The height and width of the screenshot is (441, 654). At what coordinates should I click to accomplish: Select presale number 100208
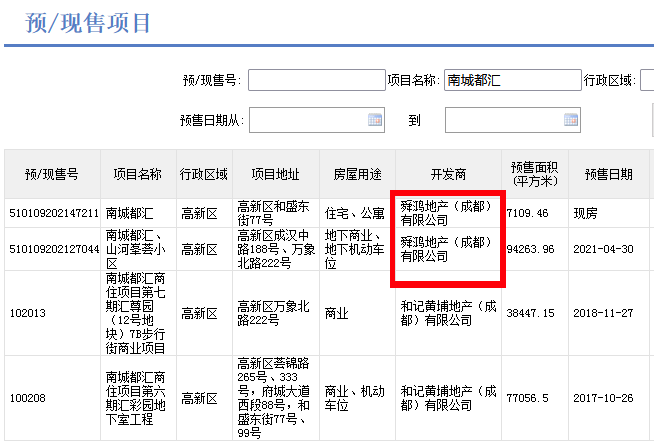coord(28,398)
